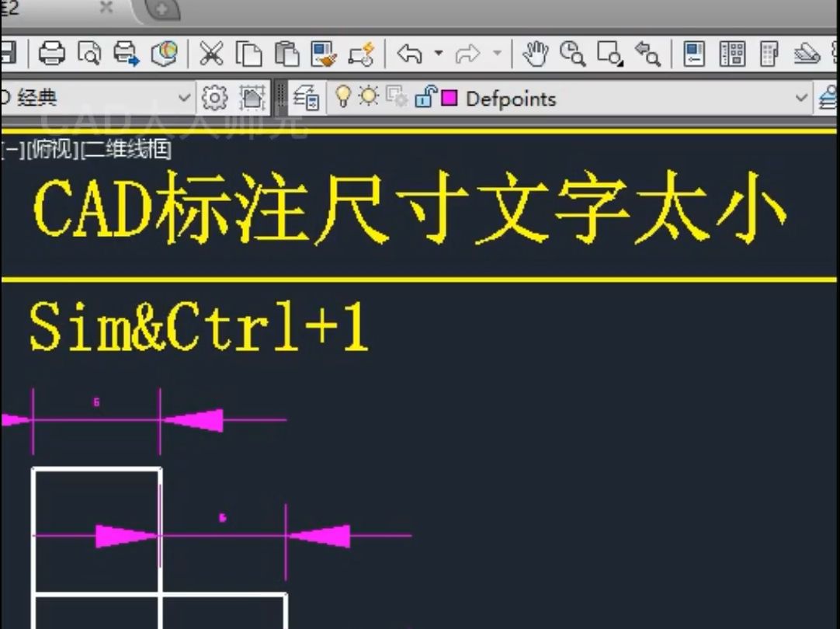Image resolution: width=840 pixels, height=629 pixels.
Task: Open the Defpoints layer dropdown list
Action: (x=801, y=99)
